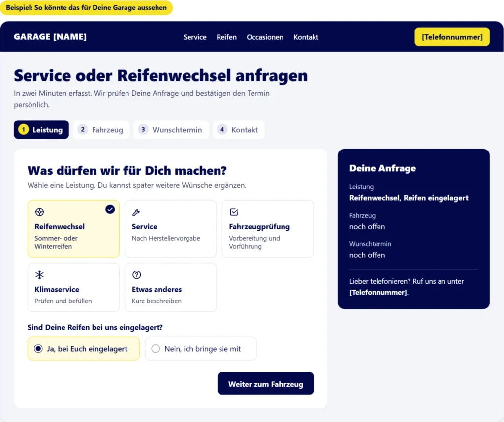Image resolution: width=504 pixels, height=422 pixels.
Task: Go to step 3 Wunschtermin tab
Action: coord(171,130)
